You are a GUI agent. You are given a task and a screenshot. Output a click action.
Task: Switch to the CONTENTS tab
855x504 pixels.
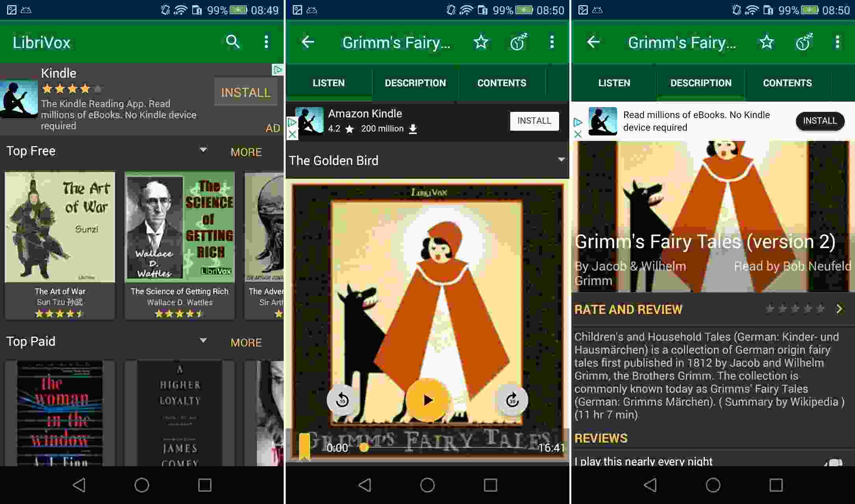coord(501,83)
